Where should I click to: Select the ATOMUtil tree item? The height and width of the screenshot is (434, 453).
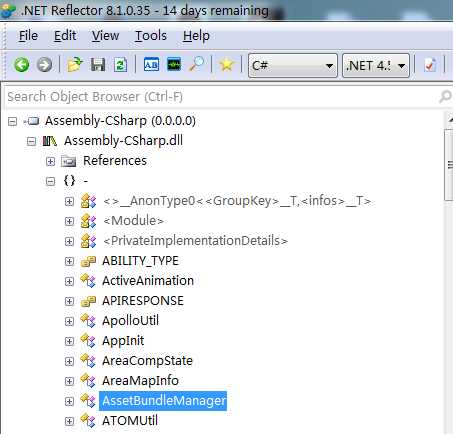130,421
